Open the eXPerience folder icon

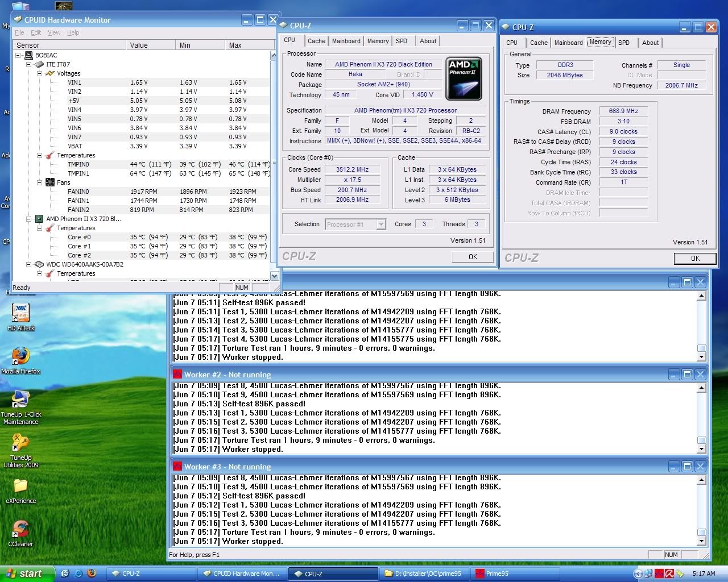click(20, 486)
